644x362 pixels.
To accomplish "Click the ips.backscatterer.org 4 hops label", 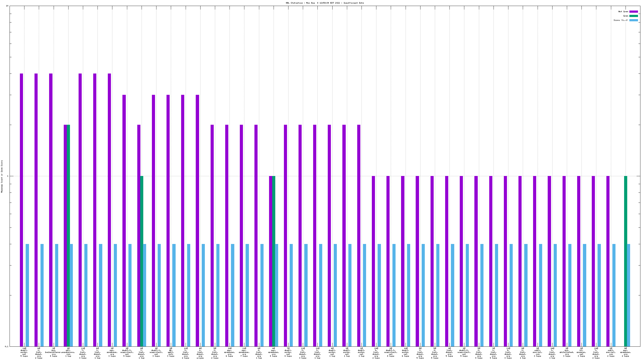I will 53,352.
